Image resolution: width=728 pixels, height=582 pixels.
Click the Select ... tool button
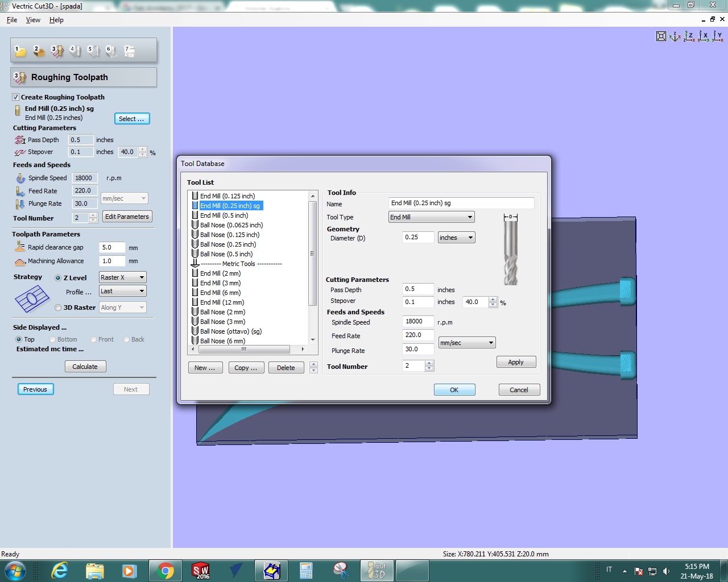coord(132,119)
